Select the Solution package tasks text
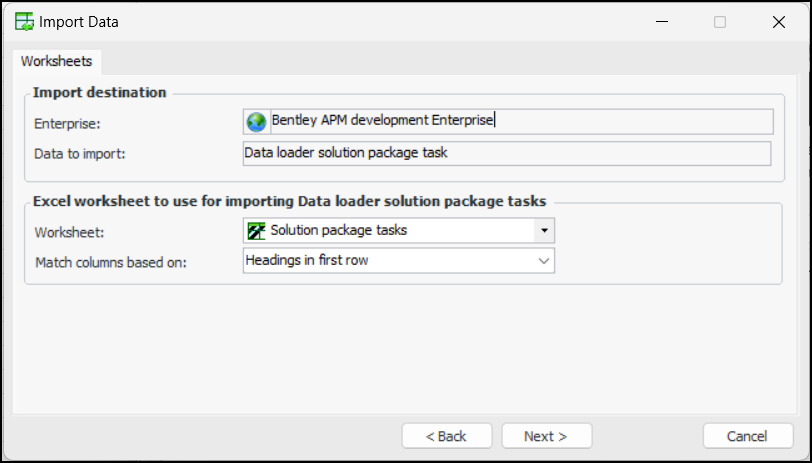This screenshot has height=463, width=812. [x=338, y=230]
